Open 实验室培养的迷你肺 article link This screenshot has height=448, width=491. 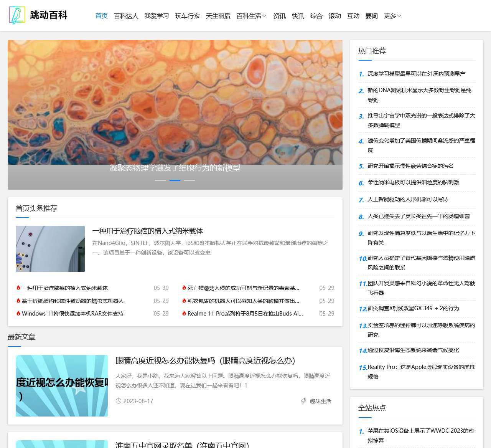pyautogui.click(x=421, y=330)
